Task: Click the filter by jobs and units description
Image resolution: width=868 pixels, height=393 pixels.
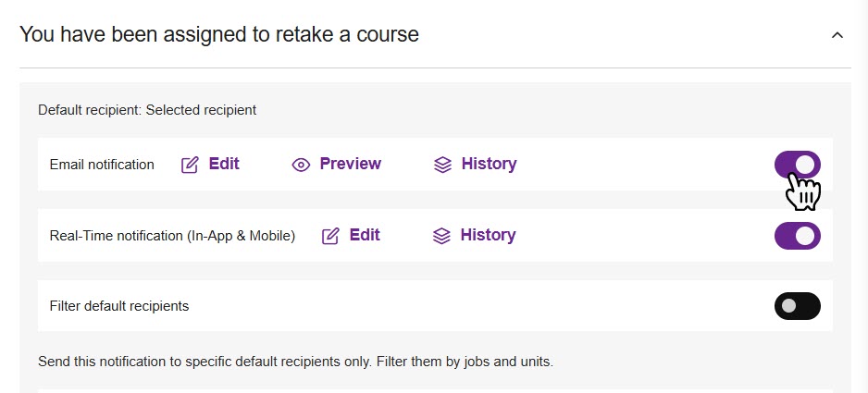Action: (295, 362)
